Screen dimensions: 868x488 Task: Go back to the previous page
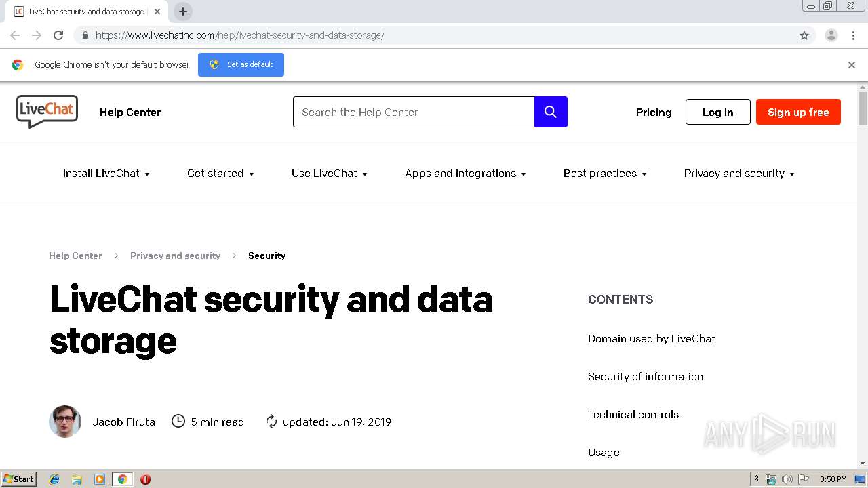15,35
